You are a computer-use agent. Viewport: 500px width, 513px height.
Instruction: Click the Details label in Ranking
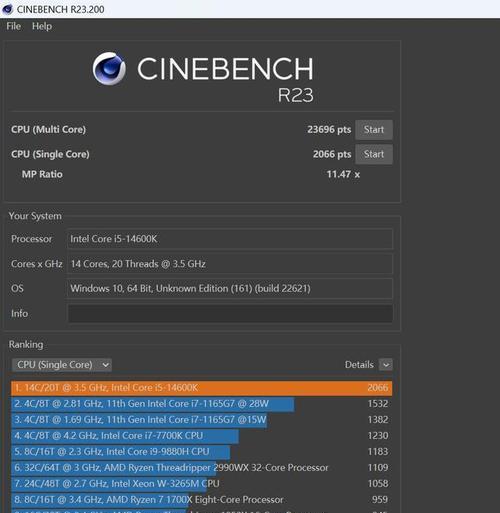(359, 365)
